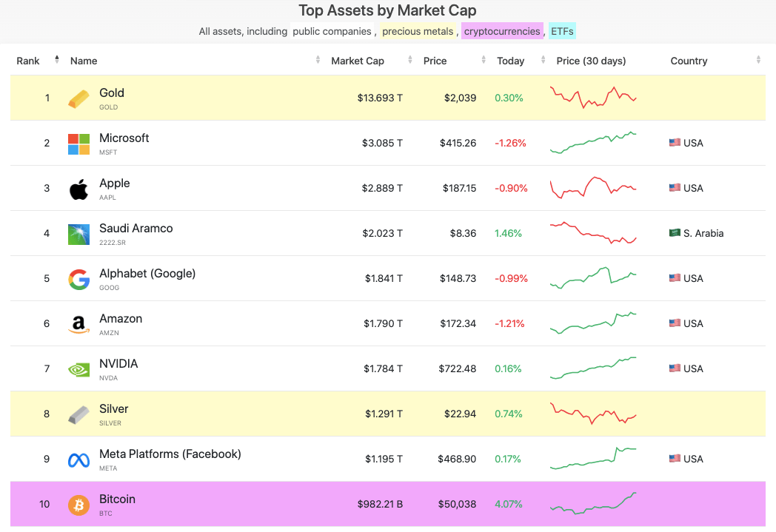The image size is (776, 532).
Task: Click Apple's 30-day price chart
Action: tap(593, 187)
